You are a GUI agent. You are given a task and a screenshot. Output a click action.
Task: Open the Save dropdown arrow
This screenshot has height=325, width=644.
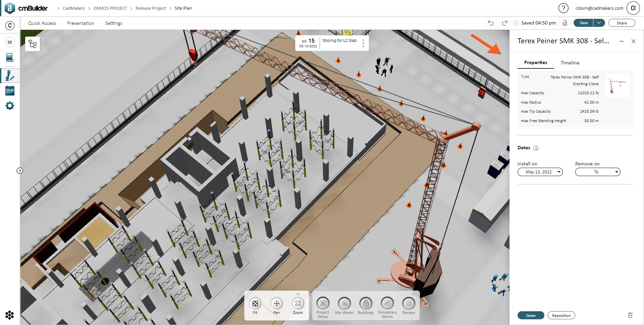click(x=599, y=23)
